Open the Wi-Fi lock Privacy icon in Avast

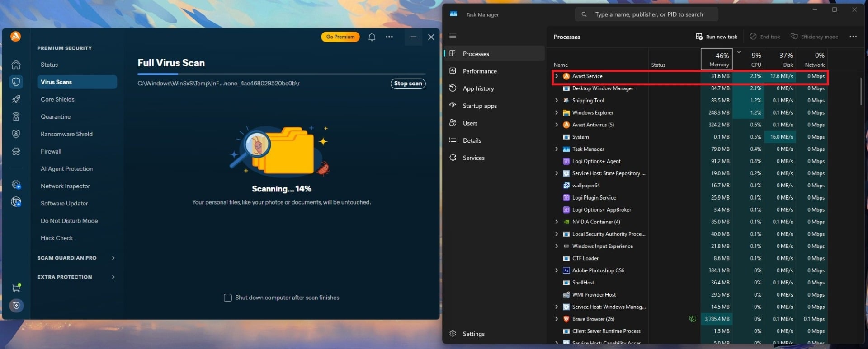16,116
